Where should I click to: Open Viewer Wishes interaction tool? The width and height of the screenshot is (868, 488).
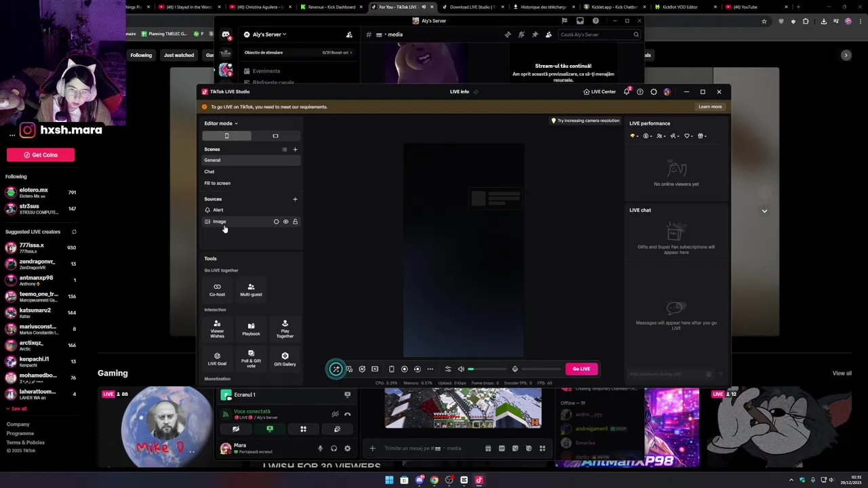click(x=217, y=329)
